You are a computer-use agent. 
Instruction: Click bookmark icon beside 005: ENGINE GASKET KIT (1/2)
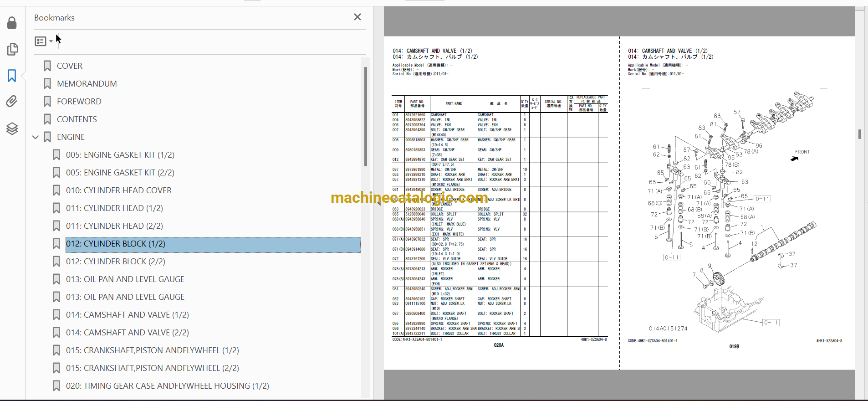click(x=56, y=155)
